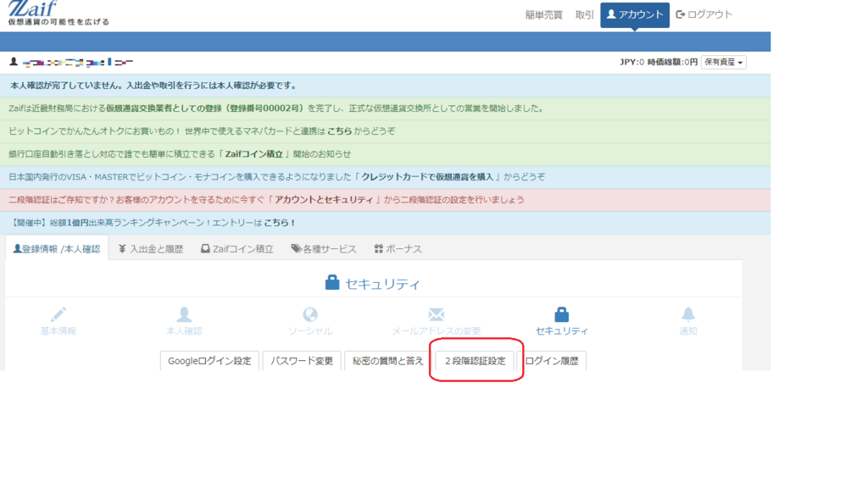
Task: Click ログアウト to sign out
Action: [704, 14]
